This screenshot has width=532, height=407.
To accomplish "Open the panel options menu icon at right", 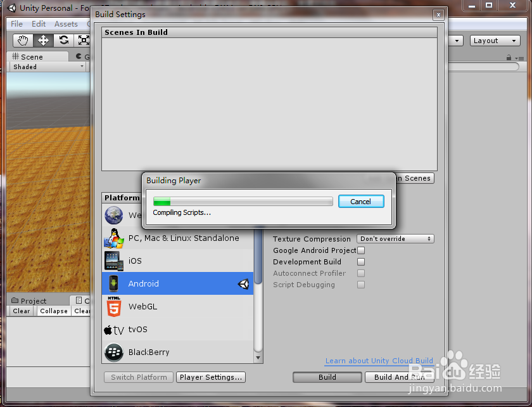I will coord(519,58).
